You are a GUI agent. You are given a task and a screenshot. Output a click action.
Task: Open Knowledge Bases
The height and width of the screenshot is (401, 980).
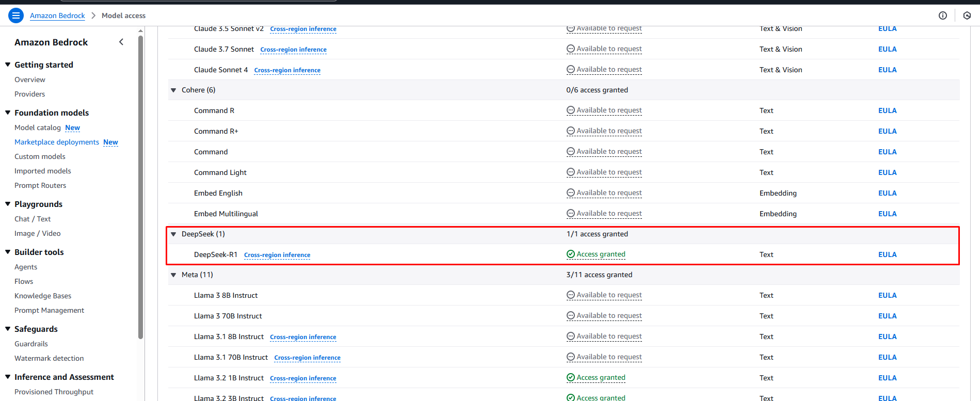coord(43,296)
